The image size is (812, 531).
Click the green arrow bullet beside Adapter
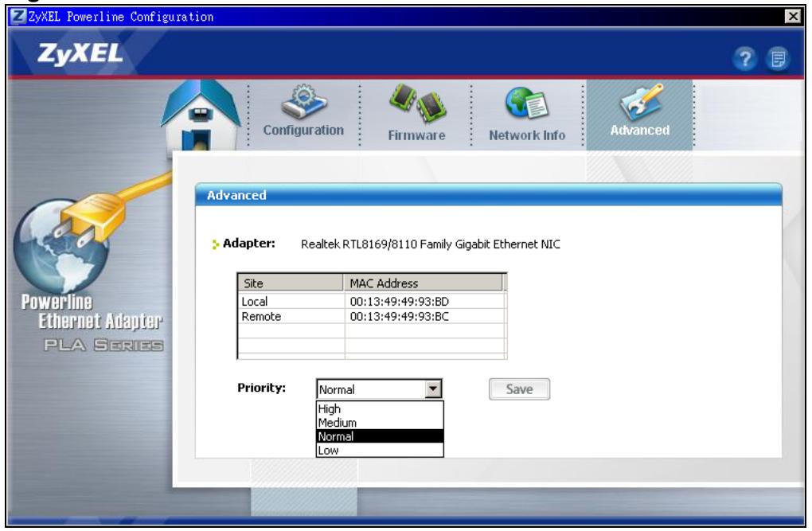pyautogui.click(x=216, y=244)
